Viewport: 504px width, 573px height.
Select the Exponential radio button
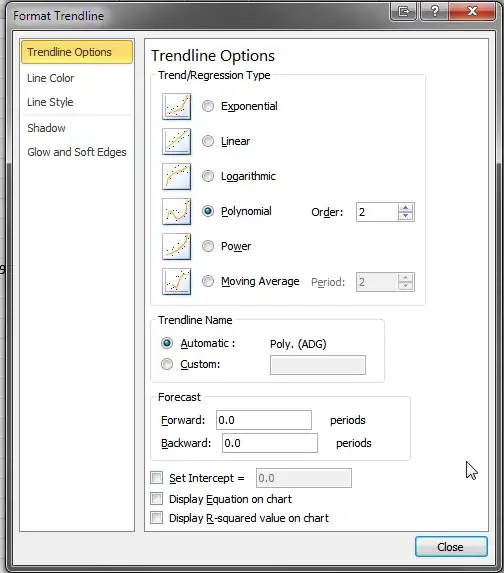(208, 106)
